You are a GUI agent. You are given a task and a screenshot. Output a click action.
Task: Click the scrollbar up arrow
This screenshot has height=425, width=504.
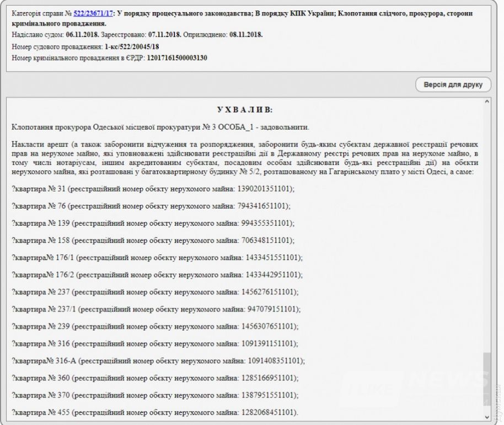(486, 102)
